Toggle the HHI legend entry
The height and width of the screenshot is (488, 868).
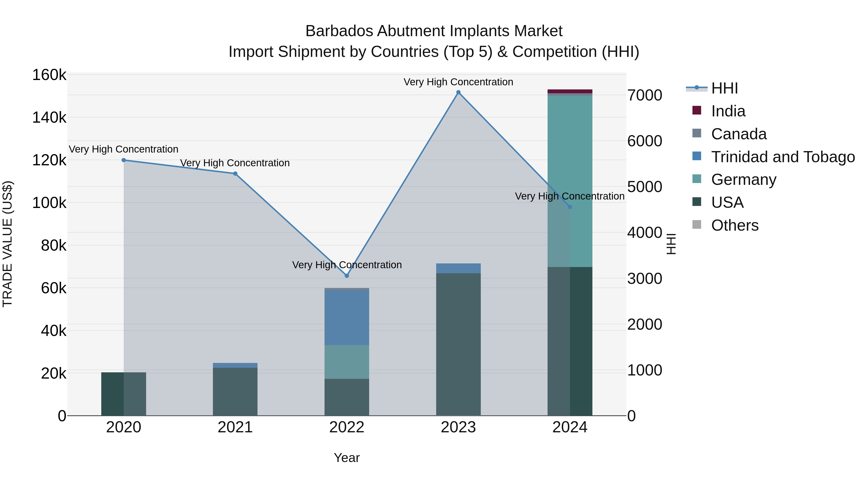(712, 88)
